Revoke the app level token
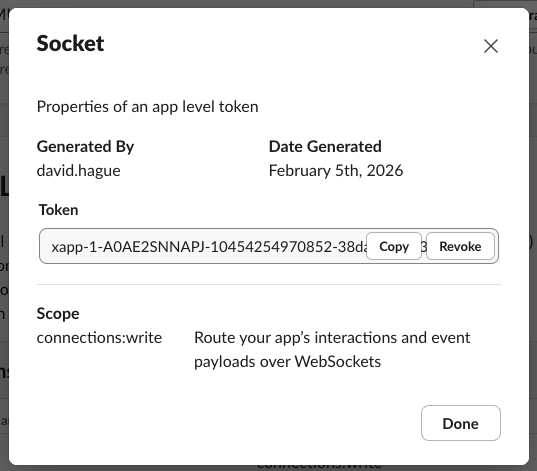537x471 pixels. coord(460,246)
